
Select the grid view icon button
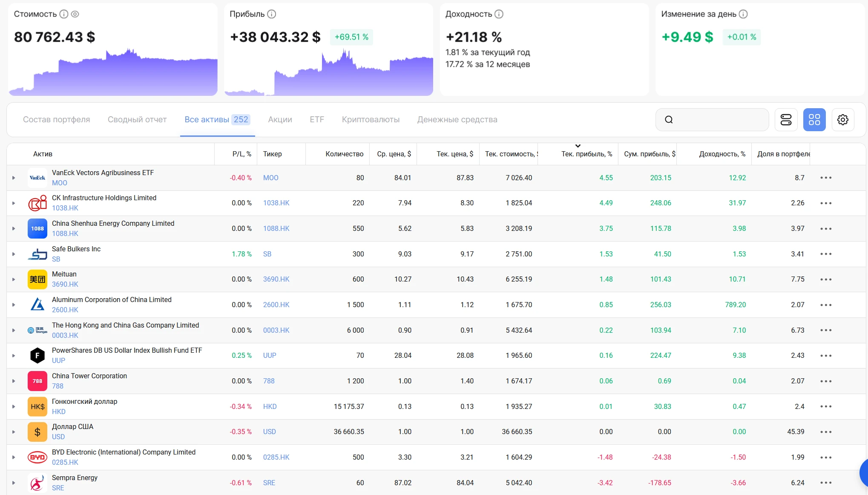pyautogui.click(x=814, y=120)
